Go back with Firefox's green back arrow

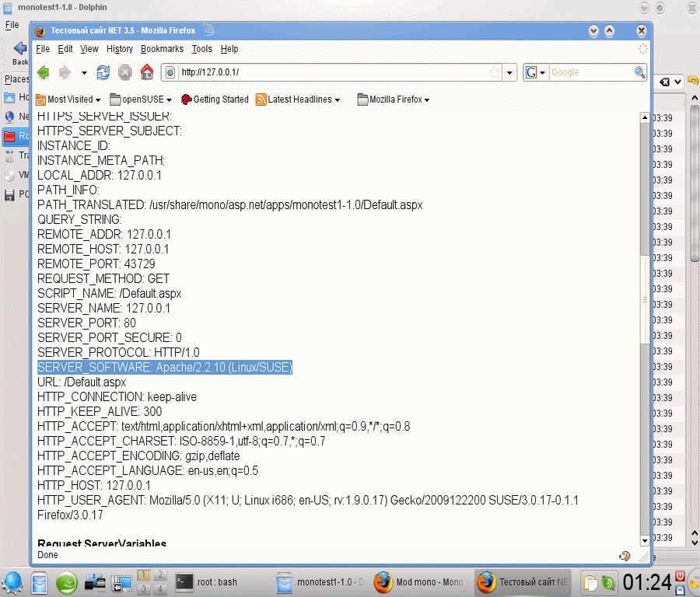point(43,72)
